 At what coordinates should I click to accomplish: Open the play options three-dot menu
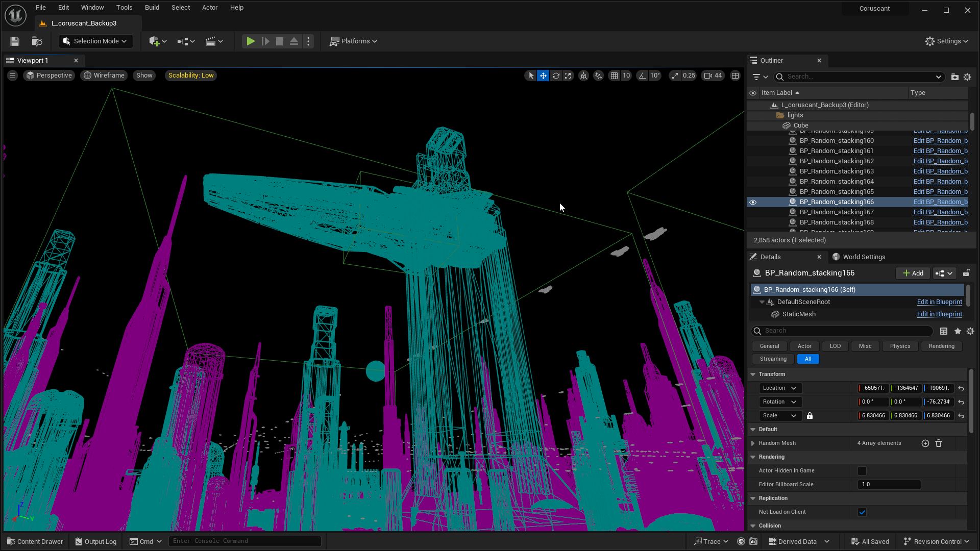pos(308,41)
